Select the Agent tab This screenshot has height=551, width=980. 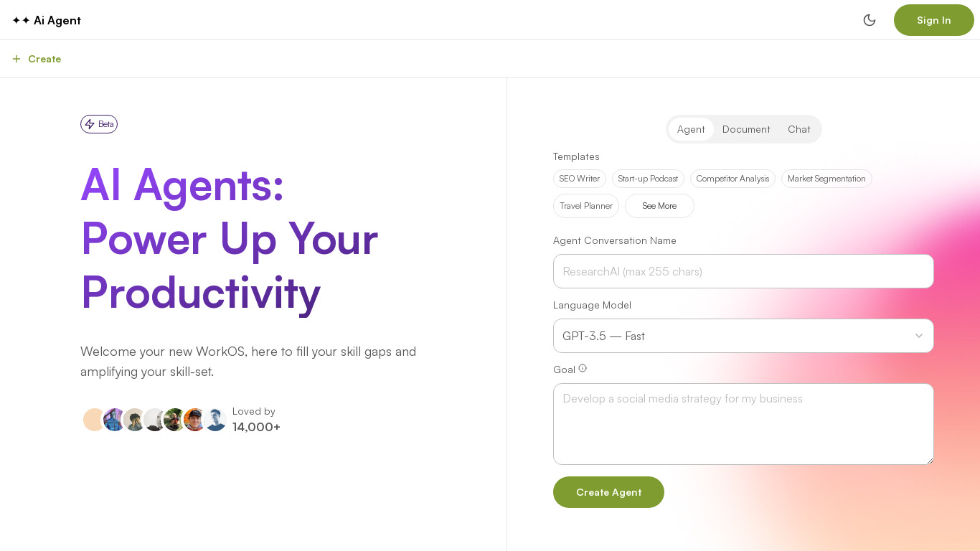click(x=691, y=129)
